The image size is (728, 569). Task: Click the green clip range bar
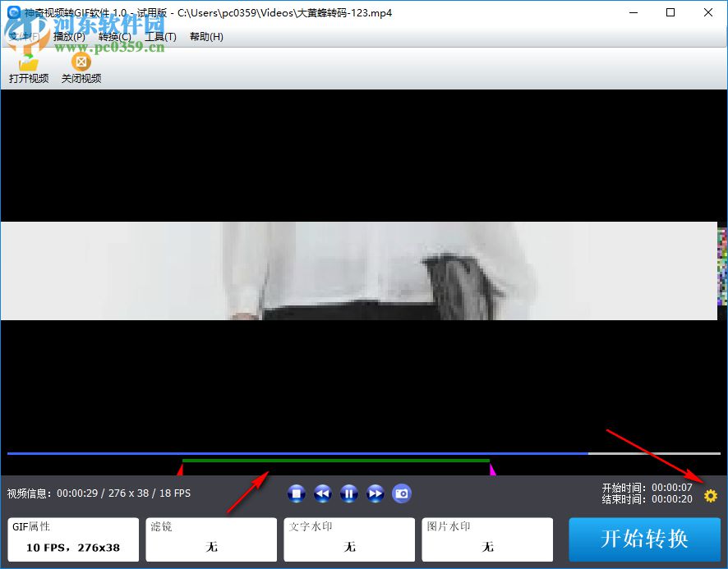coord(336,461)
